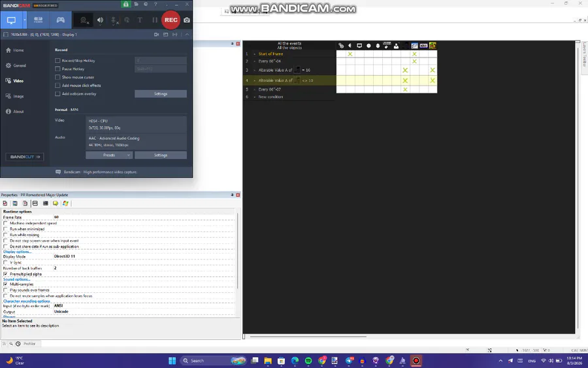588x368 pixels.
Task: Click Settings button next to webcam overlay
Action: [161, 93]
